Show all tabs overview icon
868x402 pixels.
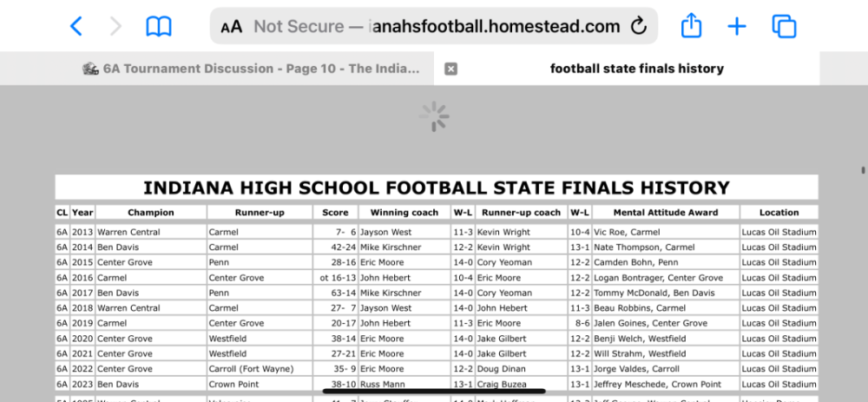tap(784, 26)
